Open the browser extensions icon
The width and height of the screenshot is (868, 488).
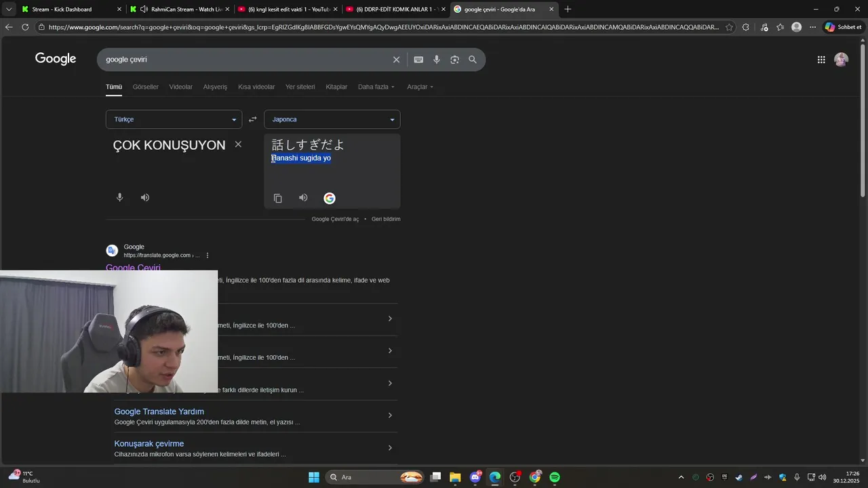click(746, 27)
